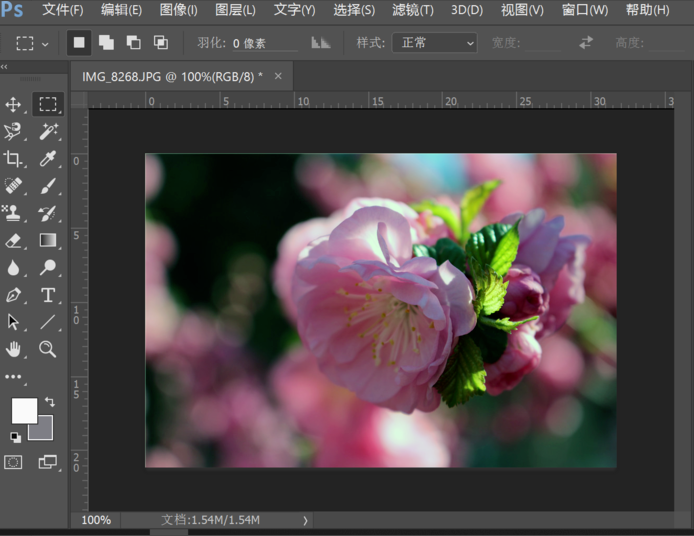
Task: Activate the Clone Stamp tool
Action: [x=14, y=213]
